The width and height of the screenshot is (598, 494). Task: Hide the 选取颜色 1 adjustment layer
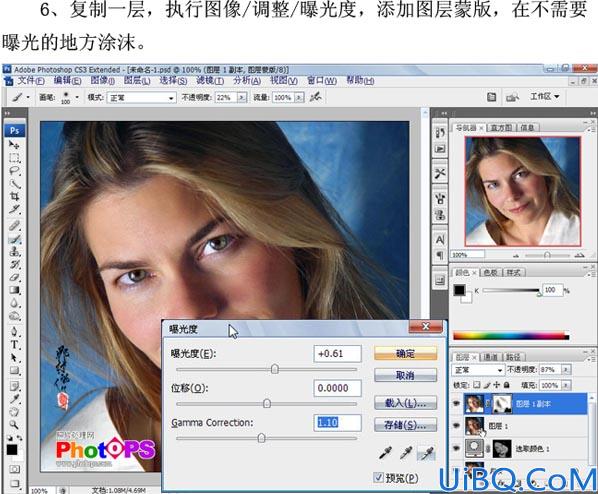pos(456,448)
